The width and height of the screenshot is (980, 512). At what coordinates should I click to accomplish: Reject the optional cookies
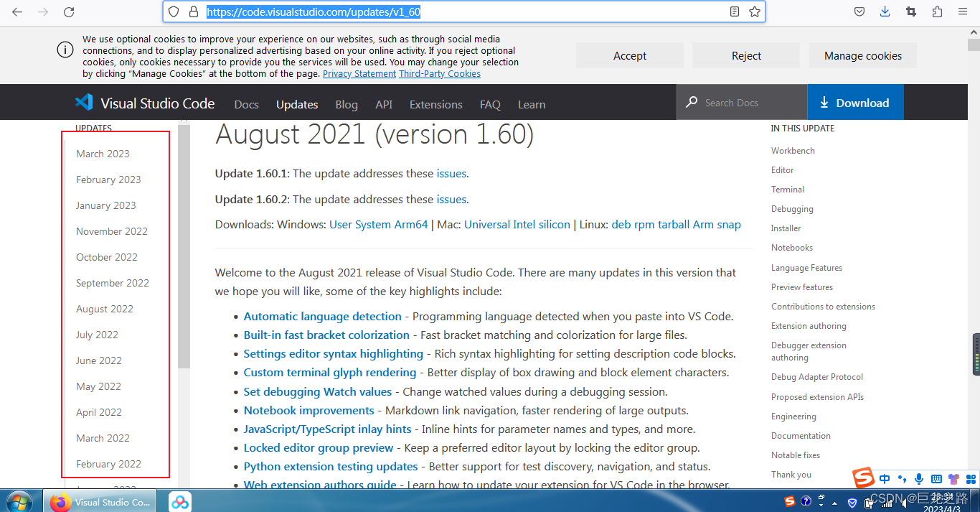click(746, 55)
